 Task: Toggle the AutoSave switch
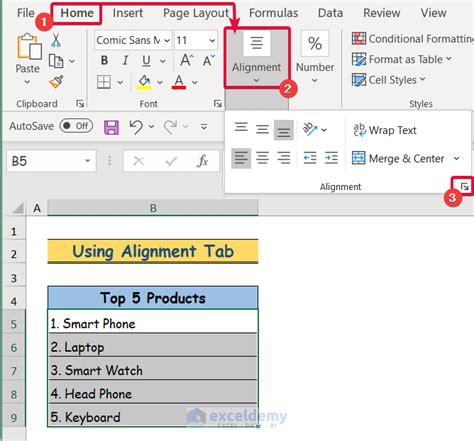click(x=76, y=126)
